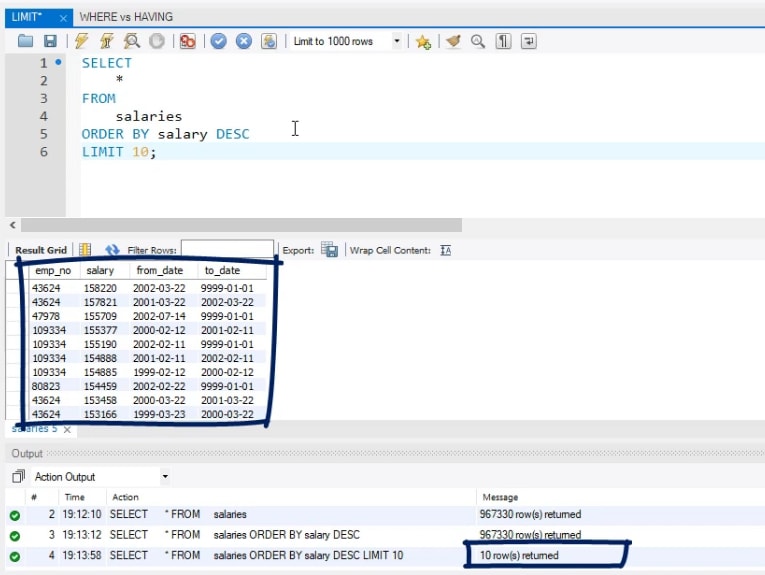
Task: Click the Rollback X icon
Action: (x=243, y=41)
